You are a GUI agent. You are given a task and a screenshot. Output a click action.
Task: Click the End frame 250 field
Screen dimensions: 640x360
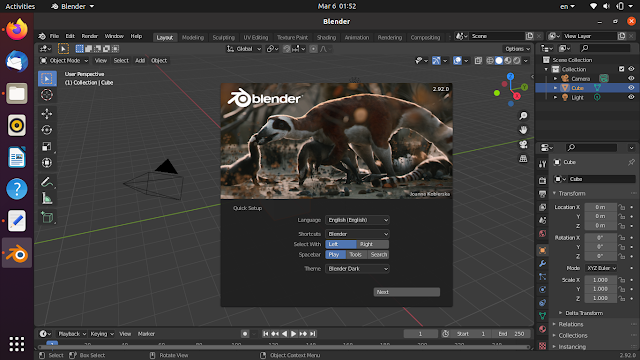point(511,334)
